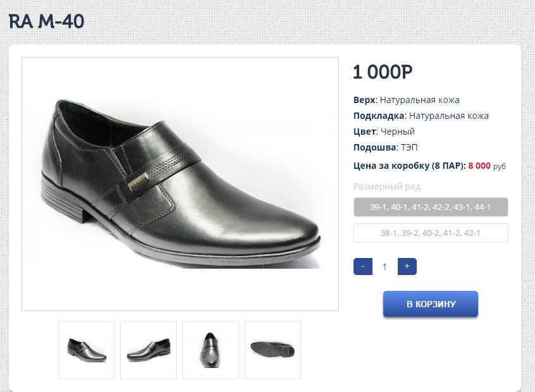Select size range 39-1, 40-1, 41-2, 42-2, 43-1, 44-1
Viewport: 535px width, 392px height.
pos(431,207)
